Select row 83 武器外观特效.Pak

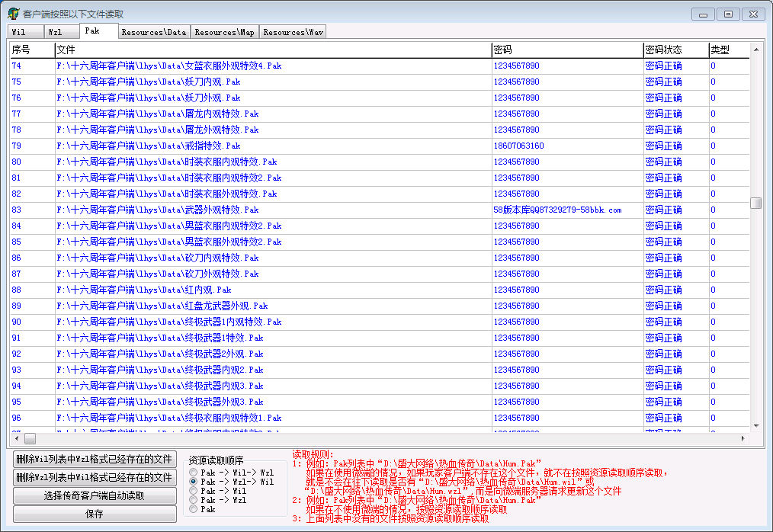(379, 210)
